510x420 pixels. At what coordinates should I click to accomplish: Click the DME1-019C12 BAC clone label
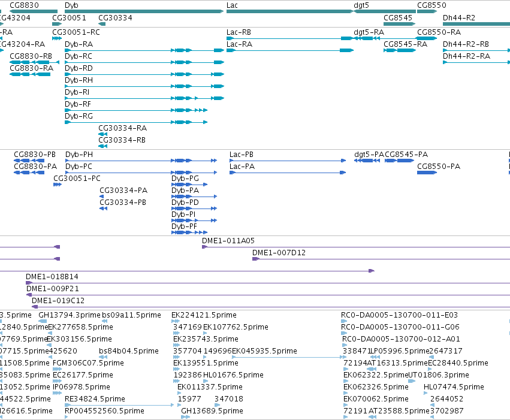click(58, 301)
